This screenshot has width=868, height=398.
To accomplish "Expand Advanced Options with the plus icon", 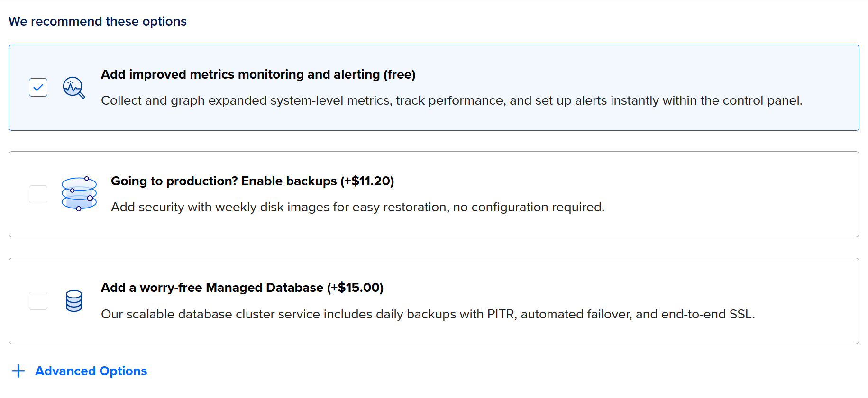I will point(18,371).
